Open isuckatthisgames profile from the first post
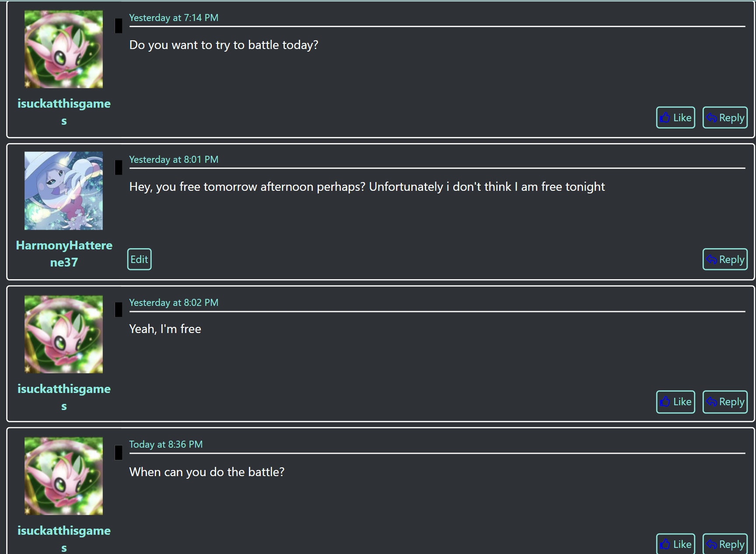The image size is (756, 554). click(x=64, y=104)
